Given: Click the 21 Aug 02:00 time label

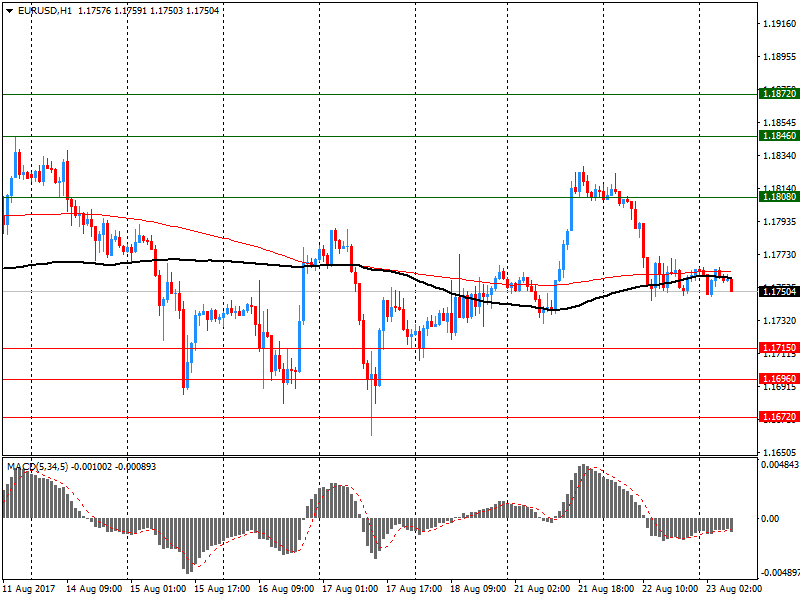Looking at the screenshot, I should tap(542, 589).
